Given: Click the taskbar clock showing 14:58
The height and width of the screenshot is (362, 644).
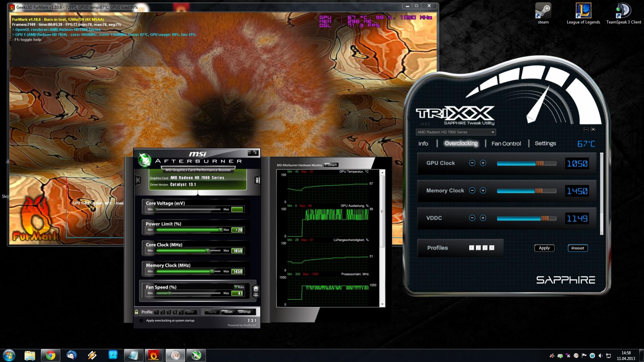Looking at the screenshot, I should 626,356.
